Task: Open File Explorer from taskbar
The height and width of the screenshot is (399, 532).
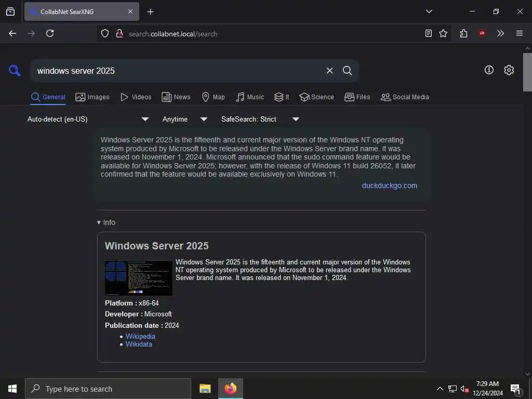Action: coord(205,389)
